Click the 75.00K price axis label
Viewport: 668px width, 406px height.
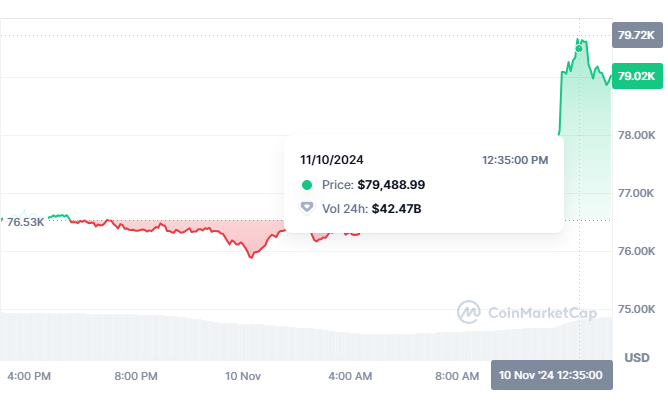pos(636,309)
